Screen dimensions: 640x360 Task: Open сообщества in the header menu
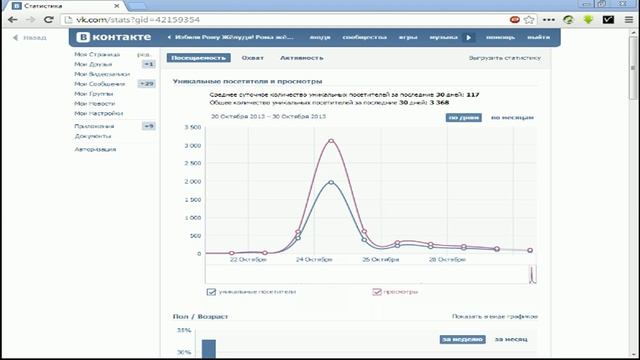pyautogui.click(x=364, y=37)
